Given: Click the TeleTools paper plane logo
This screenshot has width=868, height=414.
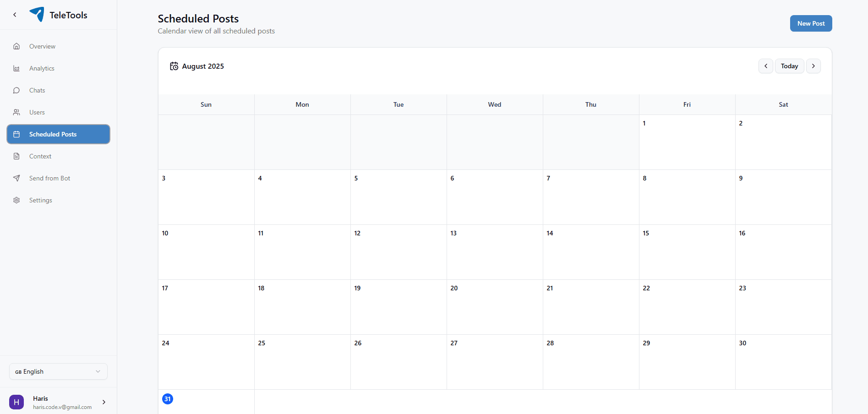Looking at the screenshot, I should [x=37, y=14].
